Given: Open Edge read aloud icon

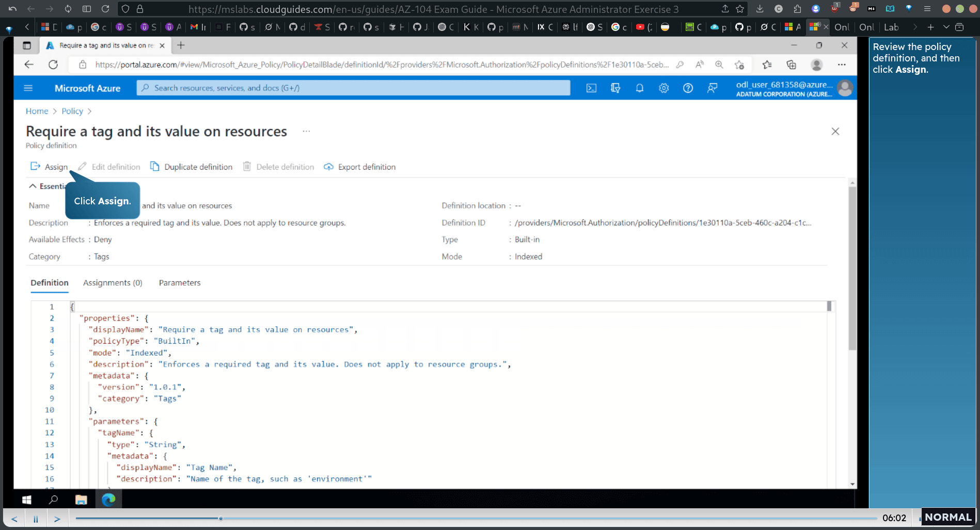Looking at the screenshot, I should coord(700,65).
